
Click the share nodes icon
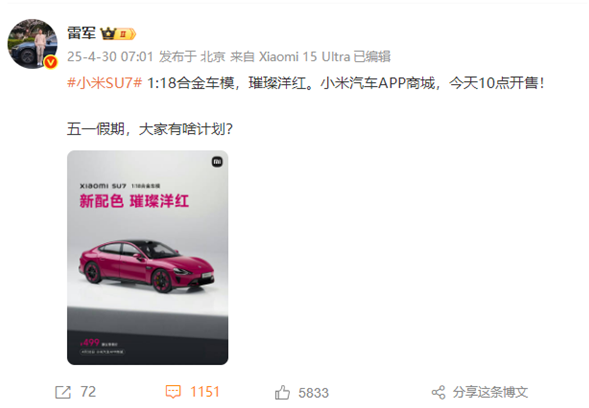tap(438, 393)
